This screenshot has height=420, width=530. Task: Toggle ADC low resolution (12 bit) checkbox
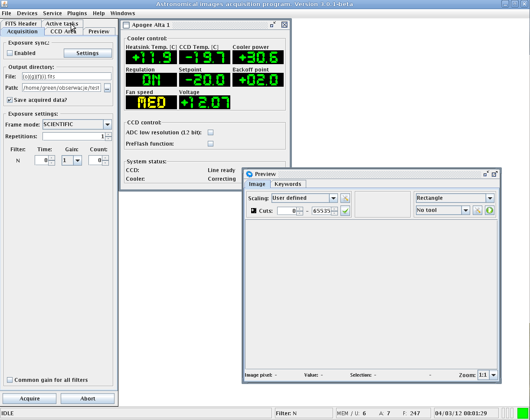[x=211, y=133]
